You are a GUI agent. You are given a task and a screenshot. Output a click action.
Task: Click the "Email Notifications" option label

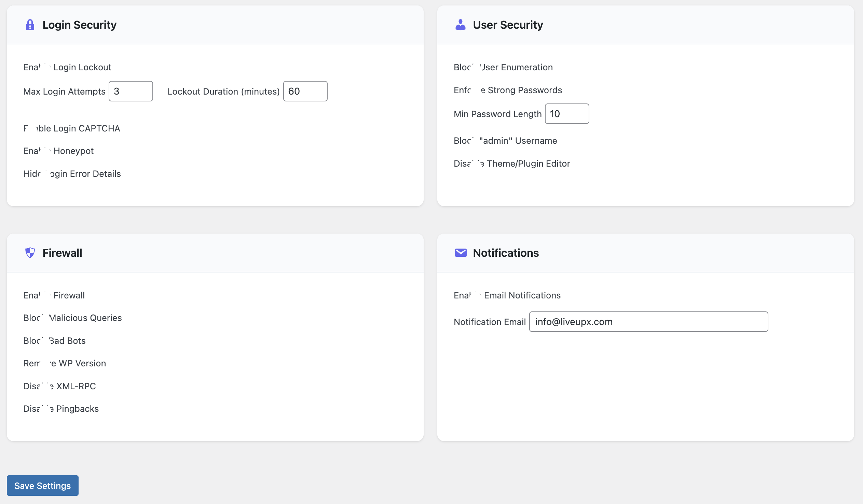tap(507, 295)
